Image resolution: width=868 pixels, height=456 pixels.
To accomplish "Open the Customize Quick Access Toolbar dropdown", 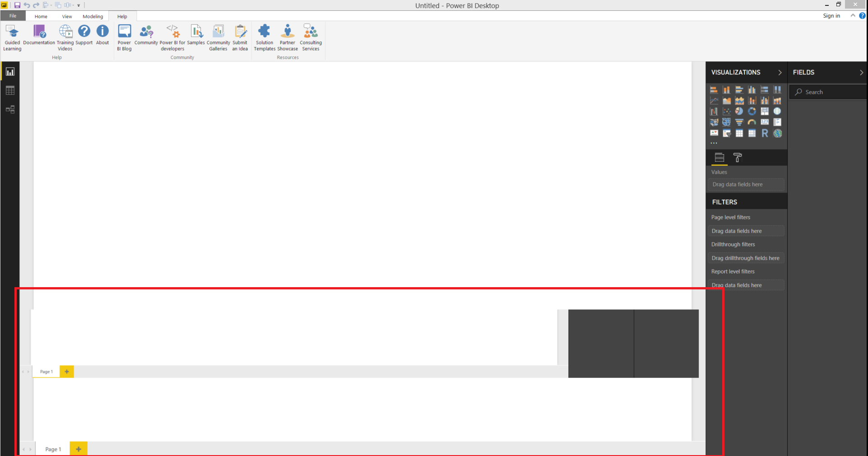I will click(x=79, y=5).
